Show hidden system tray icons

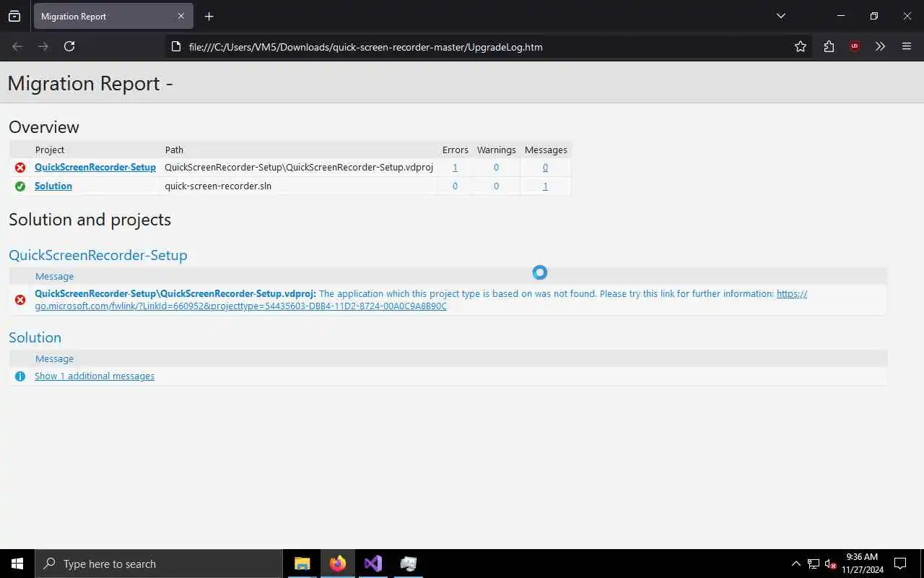pos(796,564)
